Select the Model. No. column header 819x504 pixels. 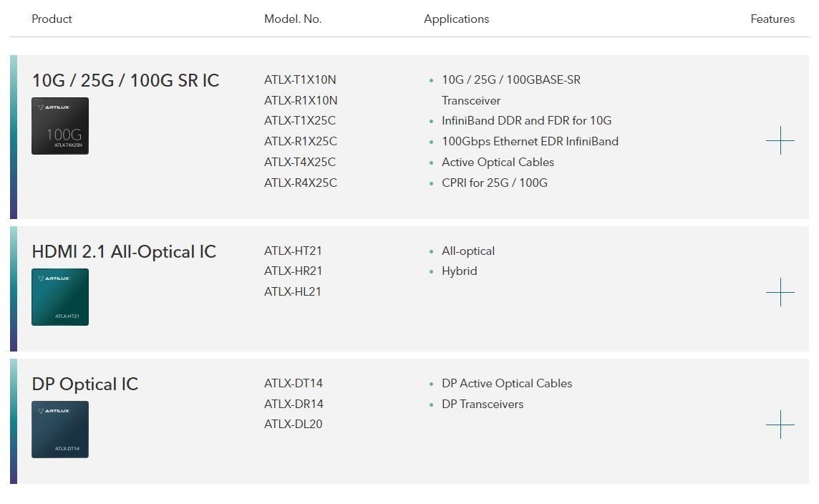(293, 19)
